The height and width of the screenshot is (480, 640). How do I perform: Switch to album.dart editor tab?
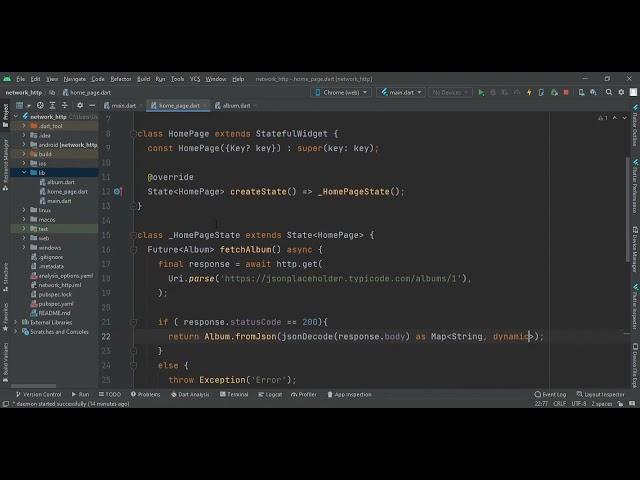click(233, 106)
